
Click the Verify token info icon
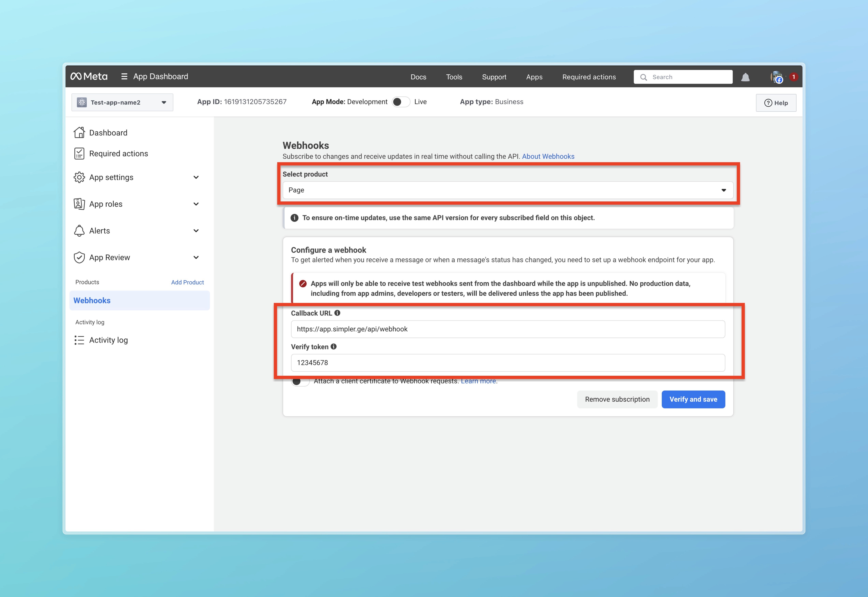[334, 347]
